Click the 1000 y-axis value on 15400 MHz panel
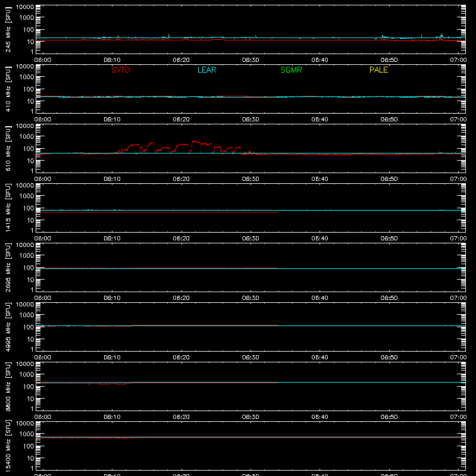The image size is (476, 476). point(27,434)
